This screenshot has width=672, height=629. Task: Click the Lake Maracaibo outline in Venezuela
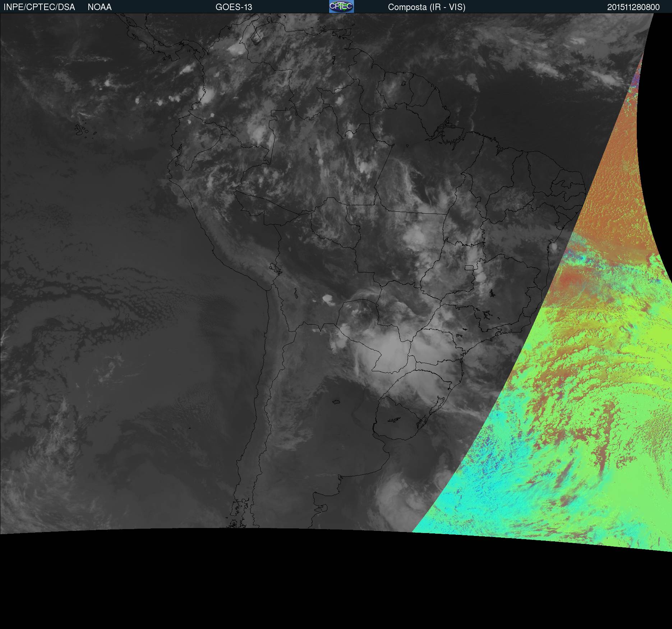256,37
